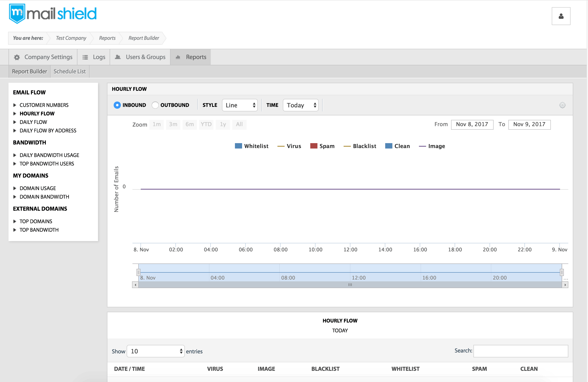Screen dimensions: 588x382
Task: Open Domain Bandwidth report
Action: (x=45, y=197)
